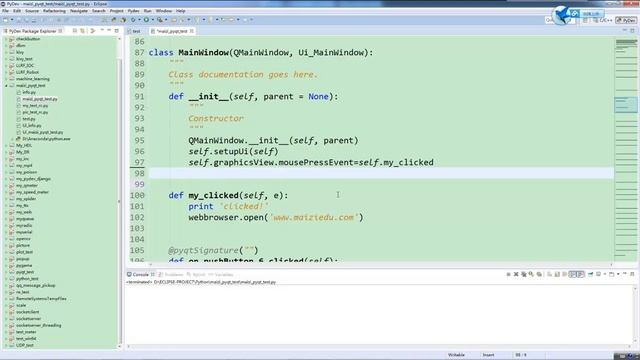Click the External Tools run icon
Viewport: 640px width, 360px height.
coord(160,20)
